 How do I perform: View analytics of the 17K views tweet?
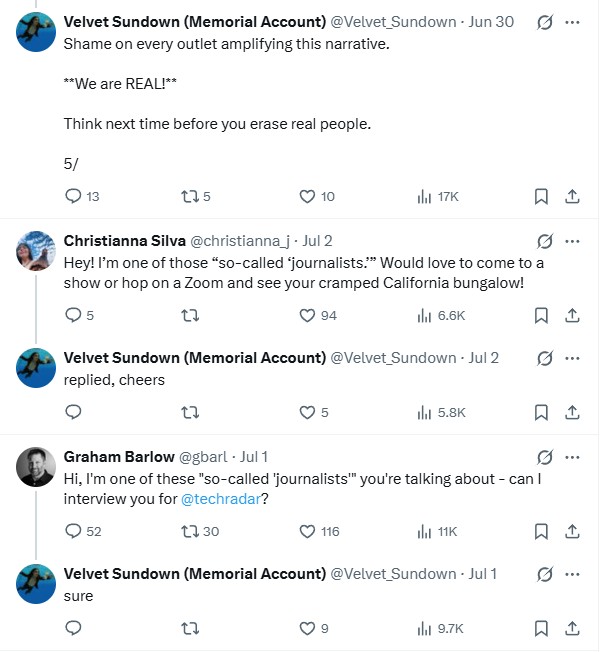click(x=424, y=197)
